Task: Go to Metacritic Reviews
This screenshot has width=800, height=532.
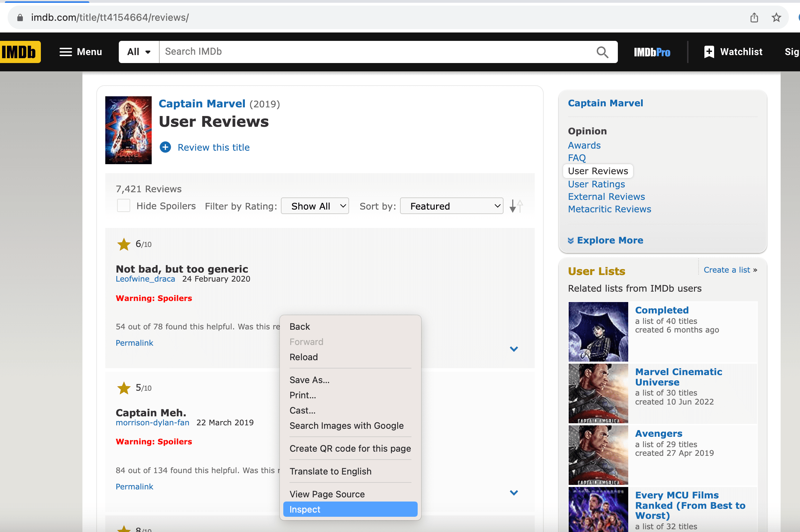Action: (x=610, y=209)
